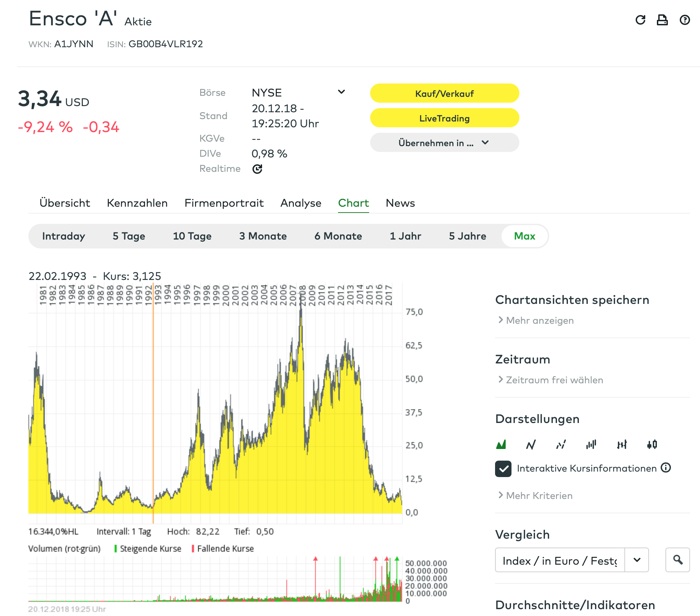Viewport: 700px width, 616px height.
Task: Choose the dashed line chart style
Action: [561, 445]
